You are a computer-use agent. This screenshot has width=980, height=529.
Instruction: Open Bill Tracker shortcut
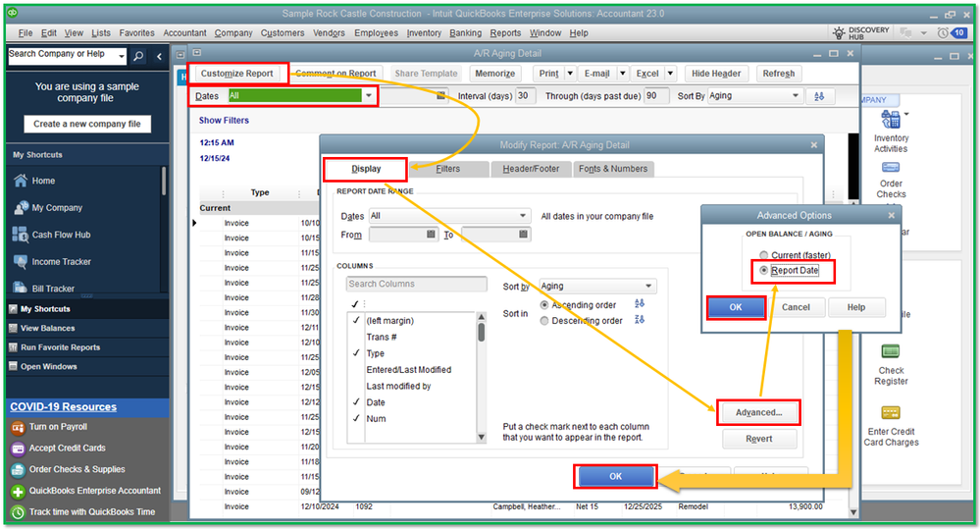[53, 289]
